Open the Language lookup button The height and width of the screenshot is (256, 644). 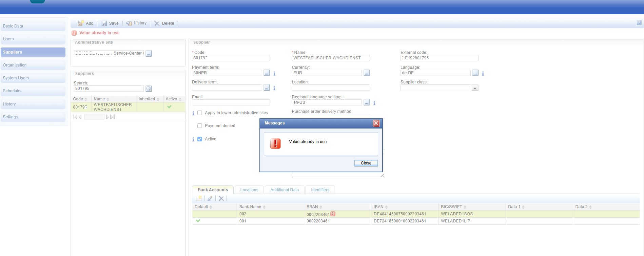click(x=475, y=73)
